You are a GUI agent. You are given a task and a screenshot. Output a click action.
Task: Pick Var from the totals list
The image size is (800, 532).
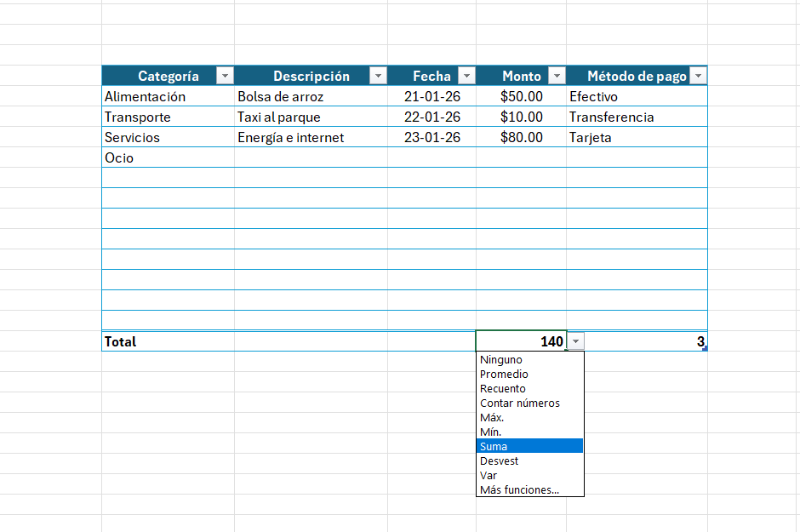tap(489, 476)
